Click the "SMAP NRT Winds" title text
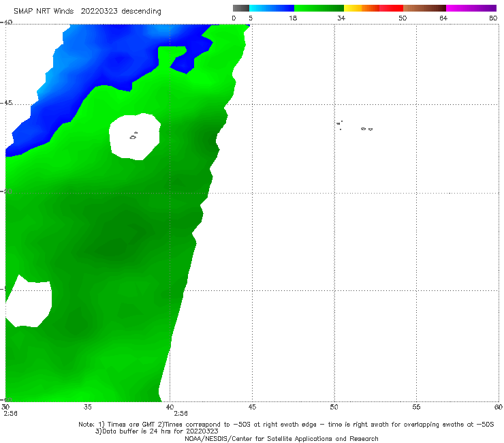The width and height of the screenshot is (504, 443). pyautogui.click(x=44, y=12)
